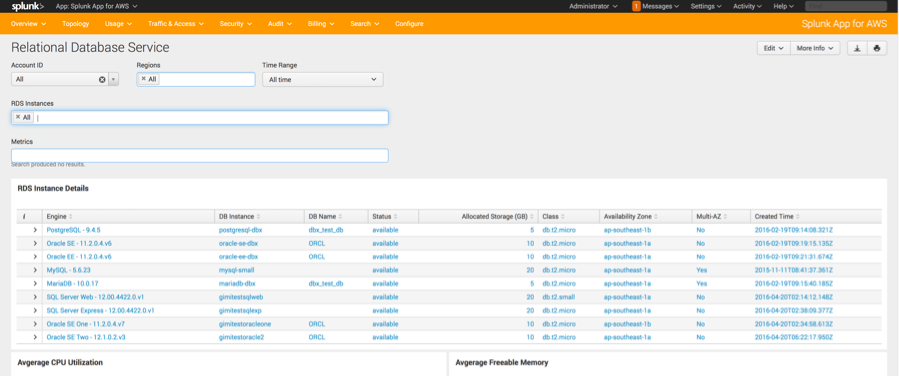Open the Usage menu

(118, 24)
